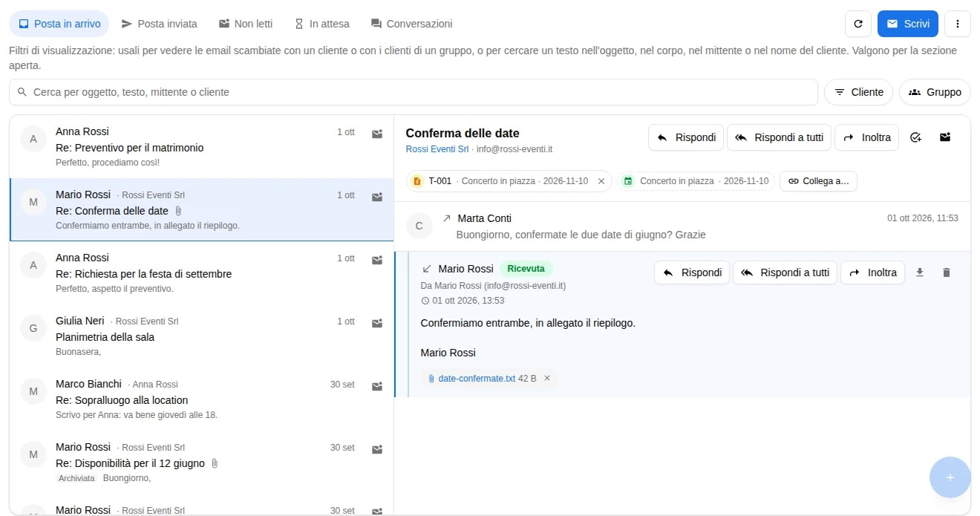Open 'Re: Preventivo per il matrimonio' email
This screenshot has width=980, height=516.
click(201, 147)
